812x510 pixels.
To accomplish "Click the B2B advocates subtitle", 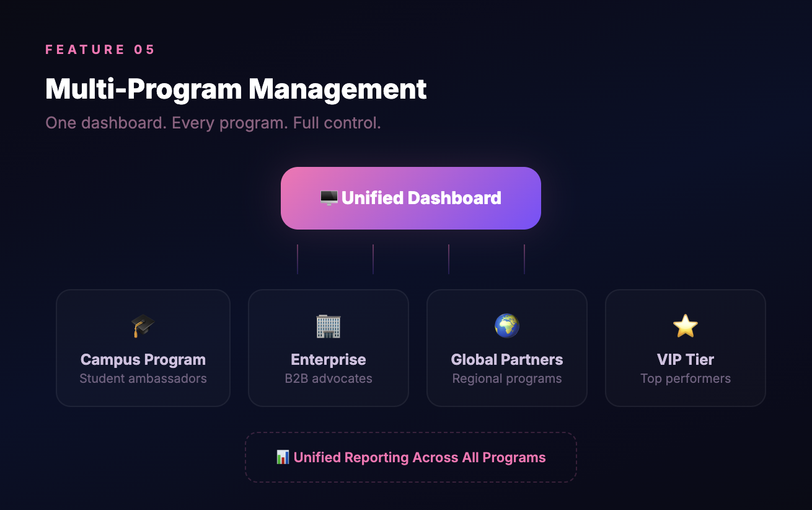I will click(x=329, y=378).
